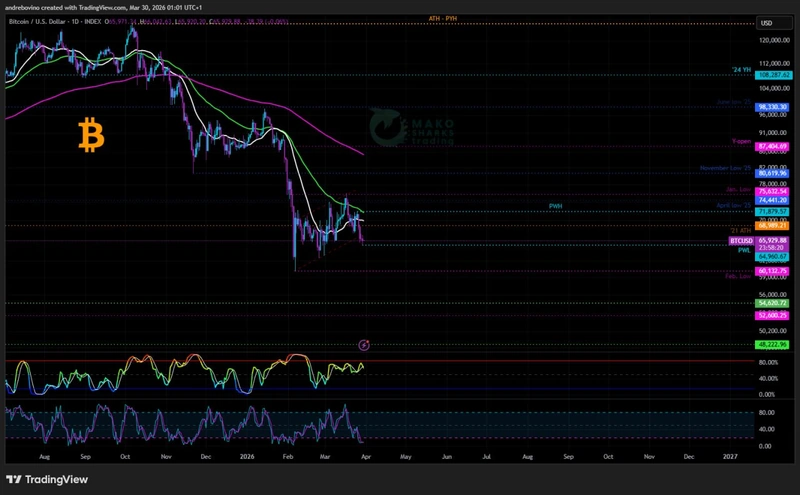Click the green 48,222.96 price label

(774, 345)
